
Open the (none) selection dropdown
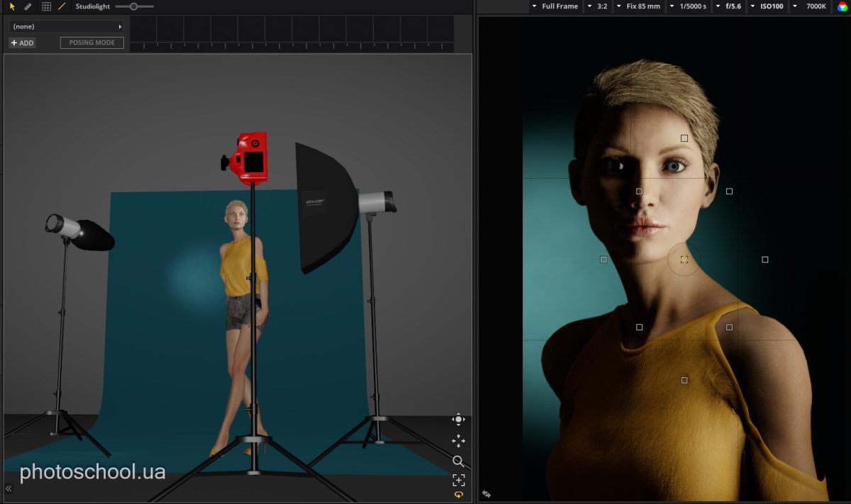point(66,26)
